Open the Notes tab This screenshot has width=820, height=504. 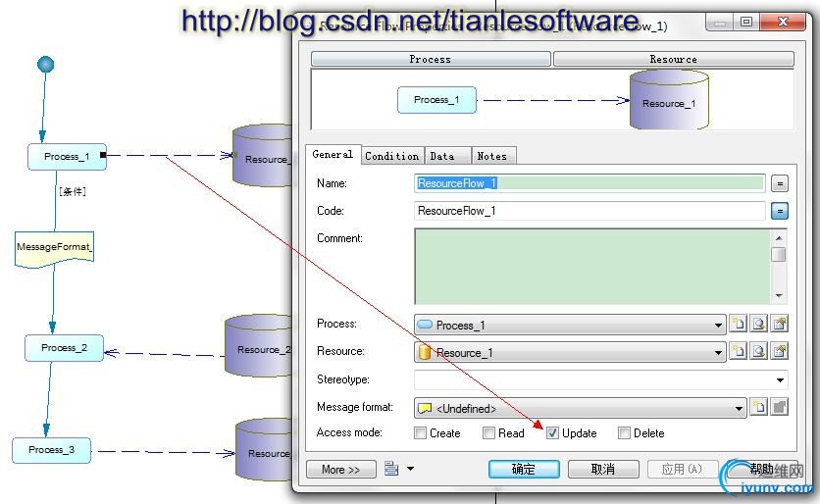click(x=492, y=156)
